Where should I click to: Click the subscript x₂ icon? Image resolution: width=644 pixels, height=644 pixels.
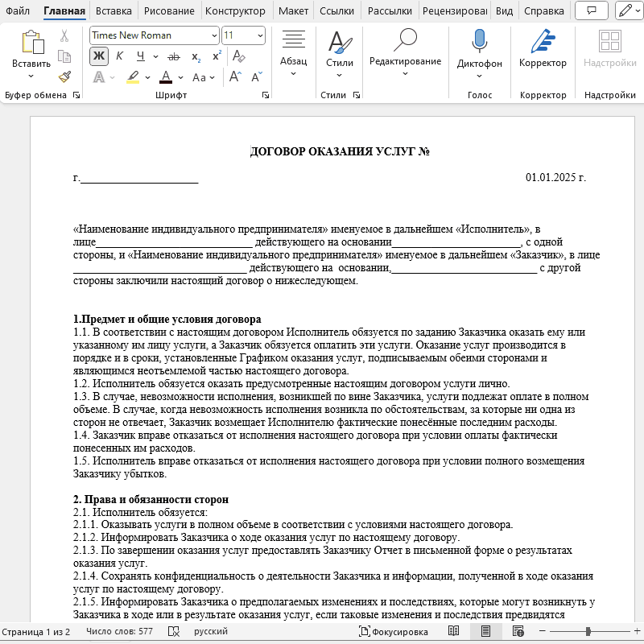tap(196, 56)
